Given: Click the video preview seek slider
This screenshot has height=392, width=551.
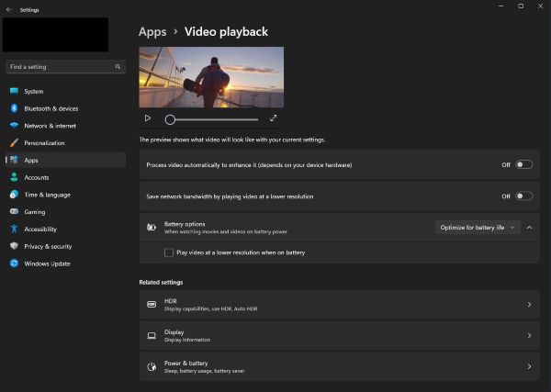Looking at the screenshot, I should pos(211,119).
